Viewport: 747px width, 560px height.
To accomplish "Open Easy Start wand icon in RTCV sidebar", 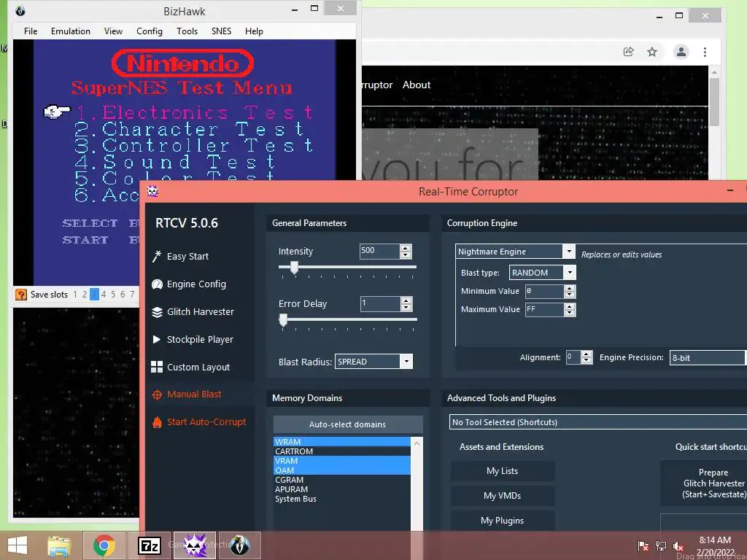I will point(157,256).
